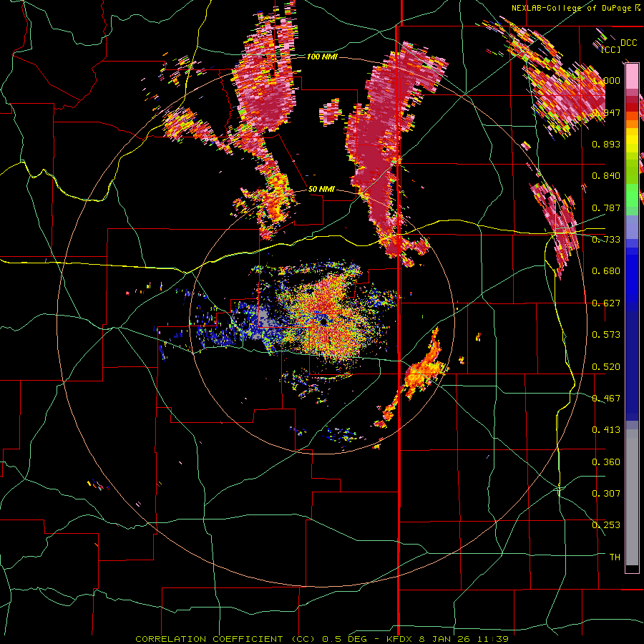Click the DCC product label
The height and width of the screenshot is (644, 644).
click(x=628, y=43)
